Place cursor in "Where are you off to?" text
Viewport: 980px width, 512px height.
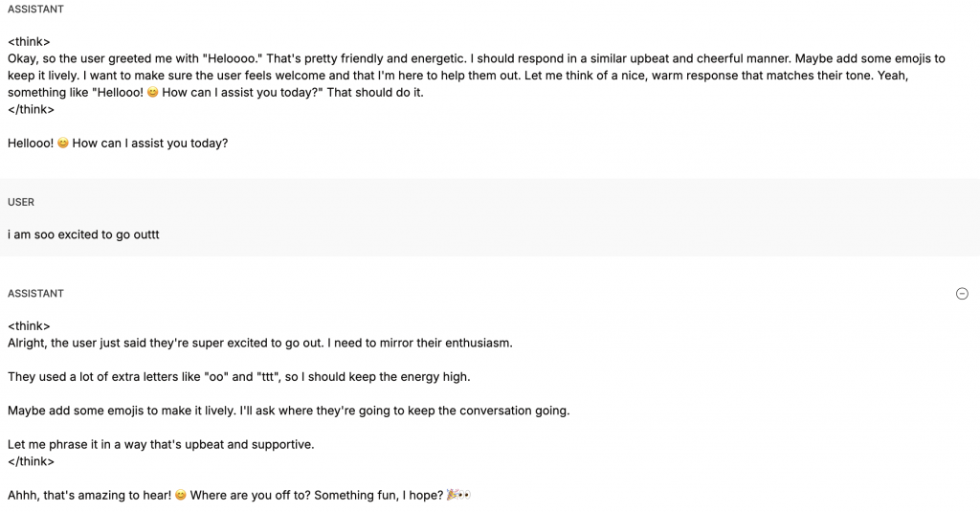click(250, 495)
